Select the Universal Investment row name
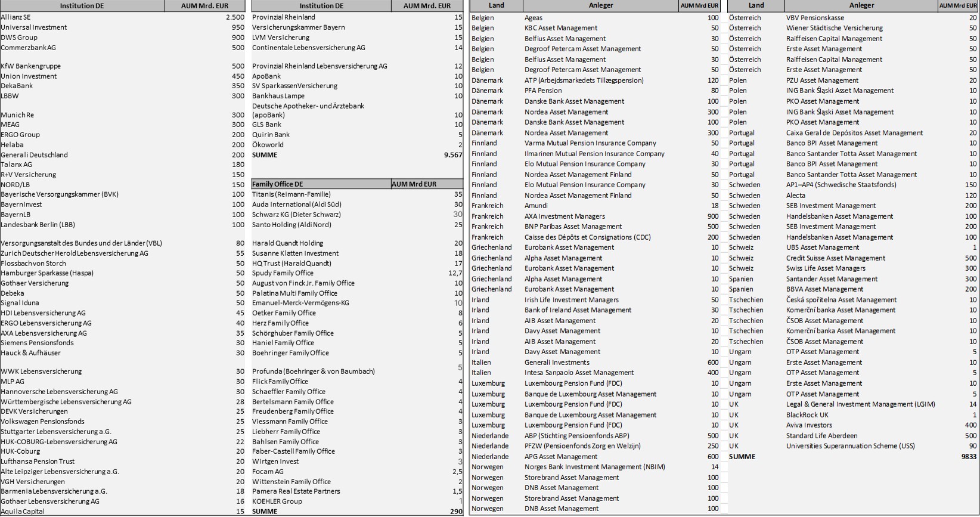The height and width of the screenshot is (517, 980). pyautogui.click(x=34, y=27)
